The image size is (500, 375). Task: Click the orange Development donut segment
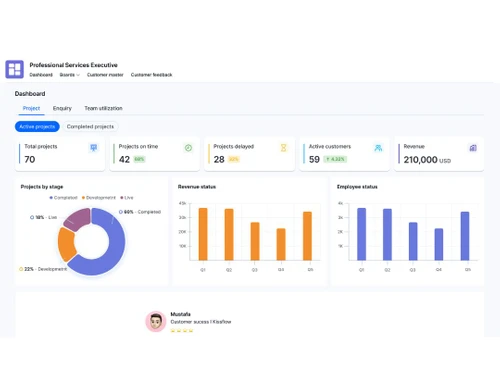pyautogui.click(x=66, y=244)
